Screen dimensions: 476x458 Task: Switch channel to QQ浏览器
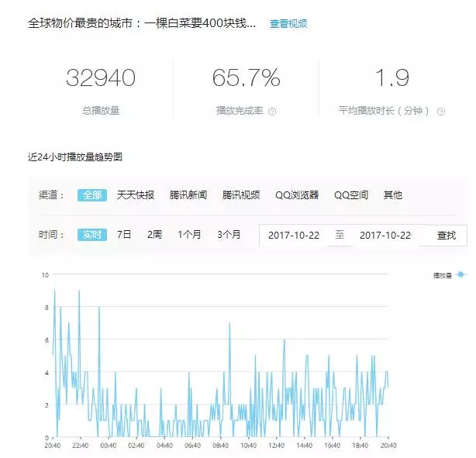(x=297, y=195)
